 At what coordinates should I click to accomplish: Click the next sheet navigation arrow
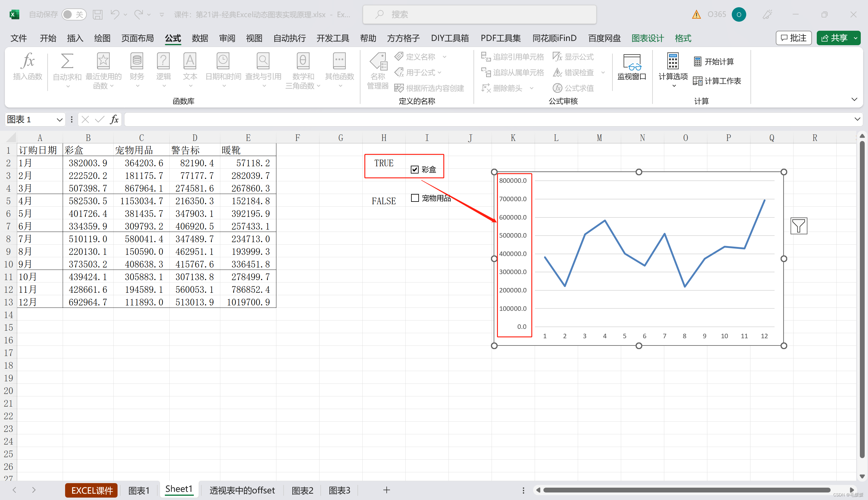[34, 490]
